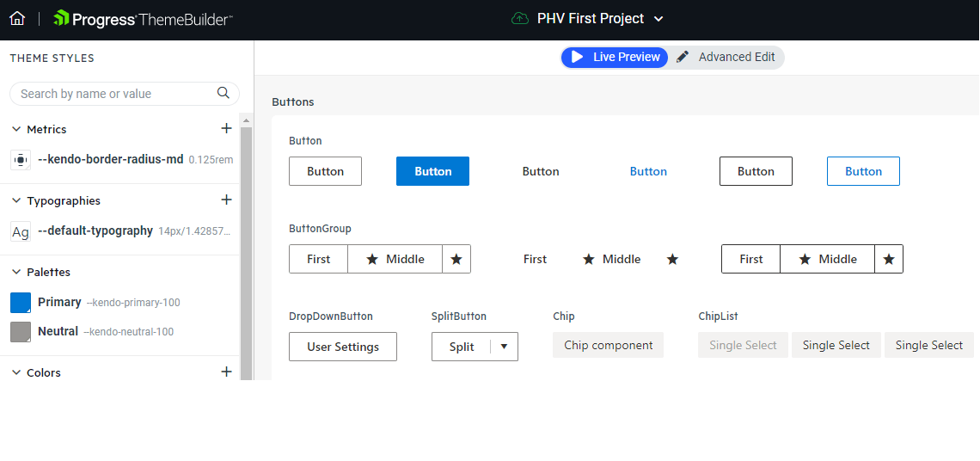Click the Ag typography icon
Viewport: 980px width, 461px height.
pyautogui.click(x=21, y=232)
